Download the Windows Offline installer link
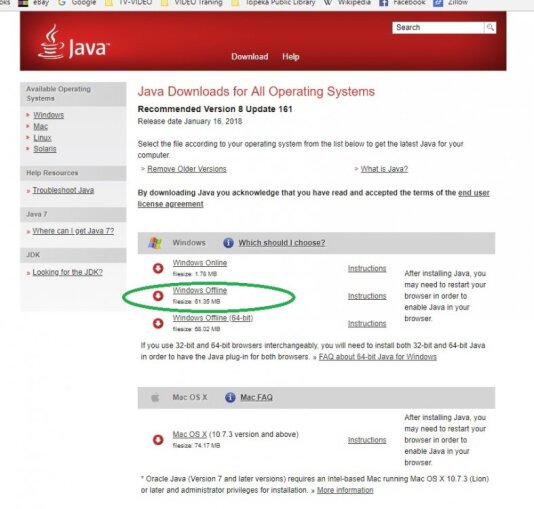The height and width of the screenshot is (509, 534). point(200,290)
